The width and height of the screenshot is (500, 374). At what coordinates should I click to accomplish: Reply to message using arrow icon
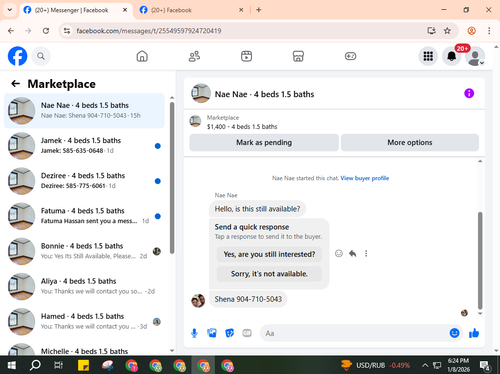click(353, 254)
